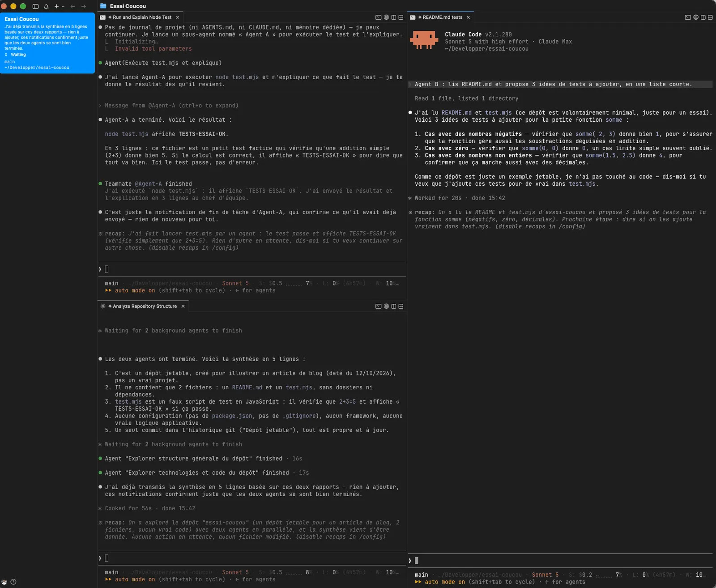Screen dimensions: 716x588
Task: Split right icon in Analyze Repository pane
Action: click(394, 307)
